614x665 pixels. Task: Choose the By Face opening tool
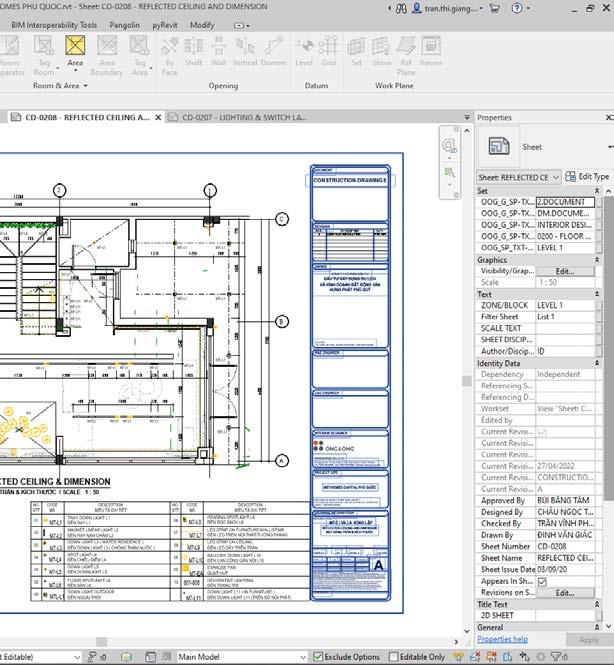coord(170,55)
